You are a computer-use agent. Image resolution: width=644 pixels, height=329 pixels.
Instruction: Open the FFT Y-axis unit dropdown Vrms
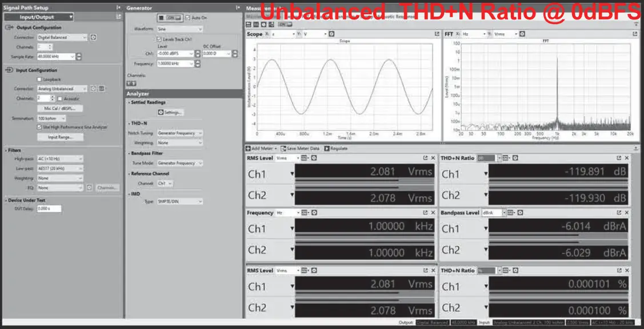(x=506, y=34)
